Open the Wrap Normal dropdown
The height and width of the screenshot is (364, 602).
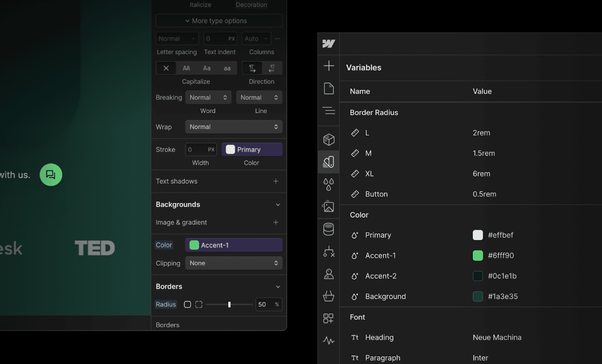coord(234,127)
